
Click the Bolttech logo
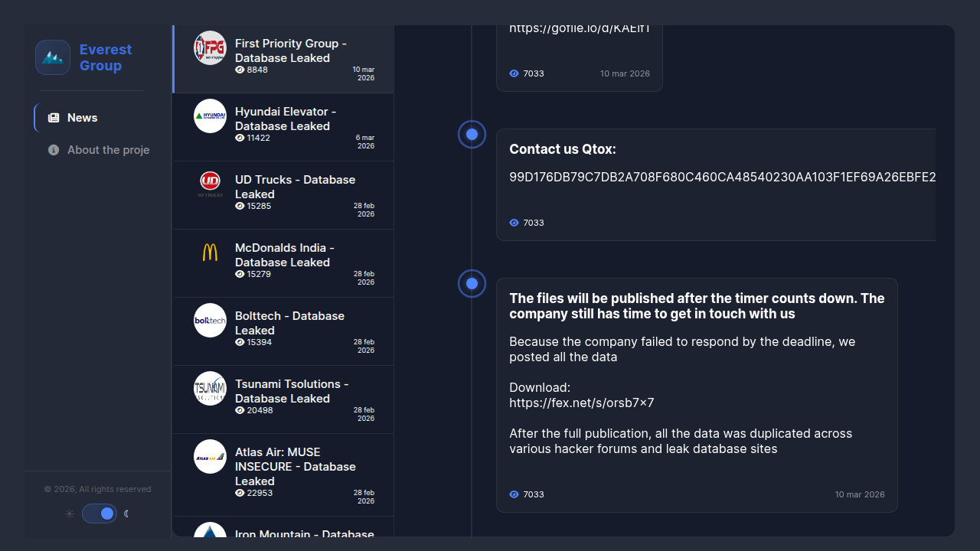click(x=210, y=320)
